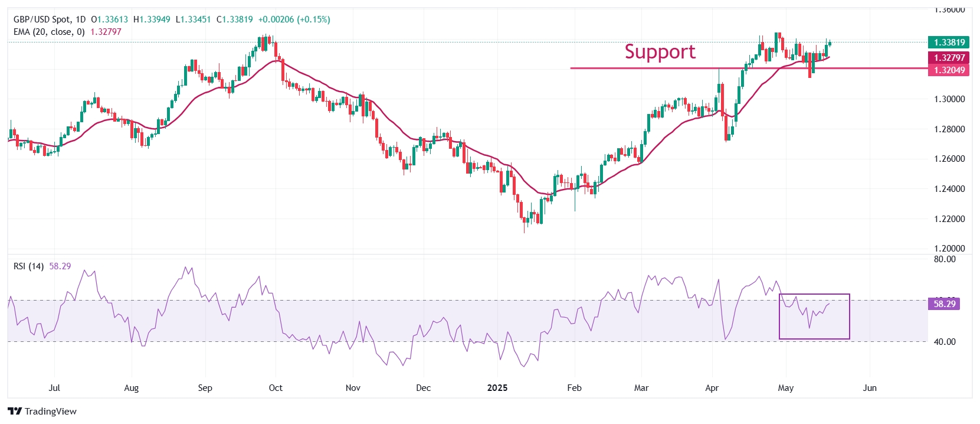The height and width of the screenshot is (424, 980).
Task: Click the +0.15% change value in header
Action: tap(313, 19)
